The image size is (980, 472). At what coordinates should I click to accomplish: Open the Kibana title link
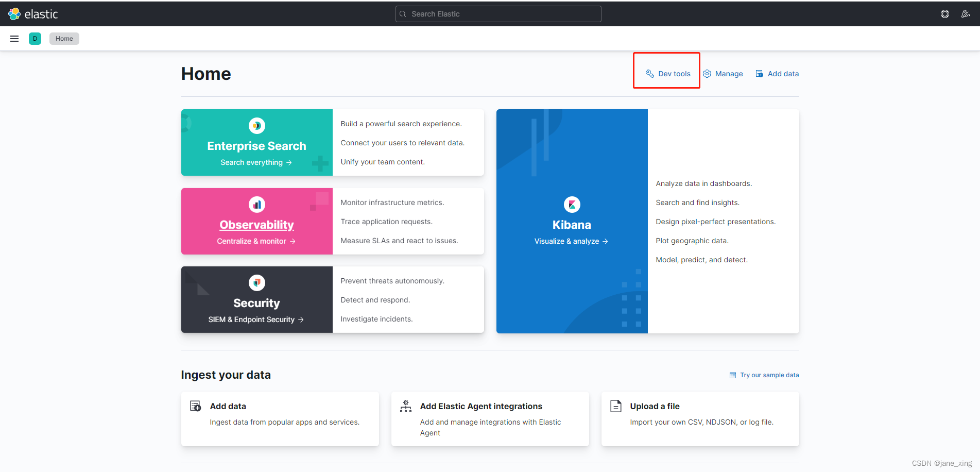(x=572, y=225)
